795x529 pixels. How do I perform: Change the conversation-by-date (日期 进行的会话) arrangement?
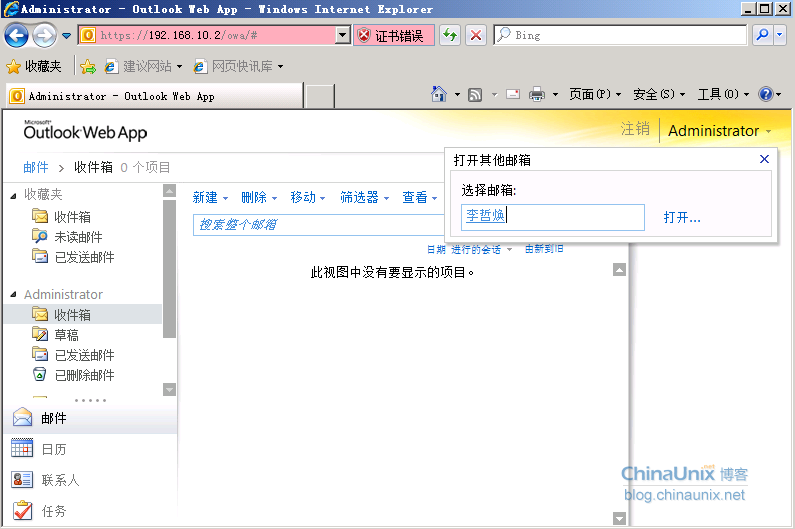pyautogui.click(x=469, y=249)
